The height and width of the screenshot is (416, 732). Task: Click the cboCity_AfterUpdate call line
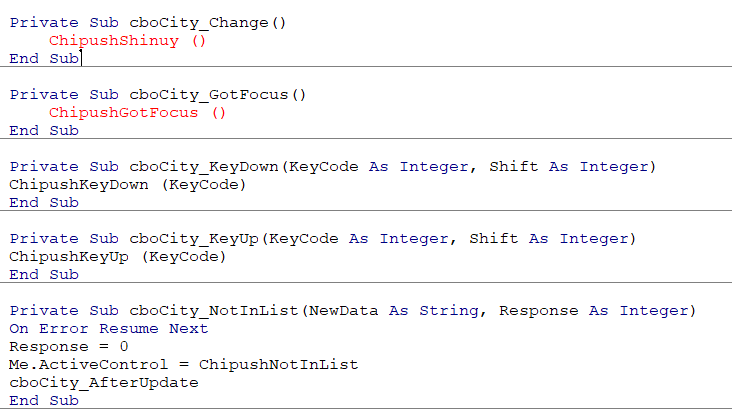104,383
